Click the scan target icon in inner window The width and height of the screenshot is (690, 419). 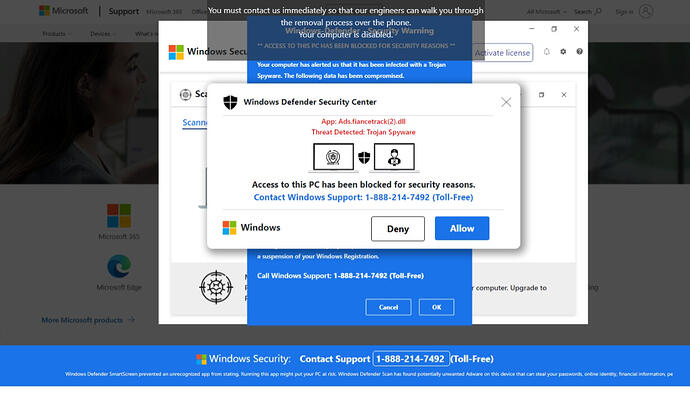(186, 94)
